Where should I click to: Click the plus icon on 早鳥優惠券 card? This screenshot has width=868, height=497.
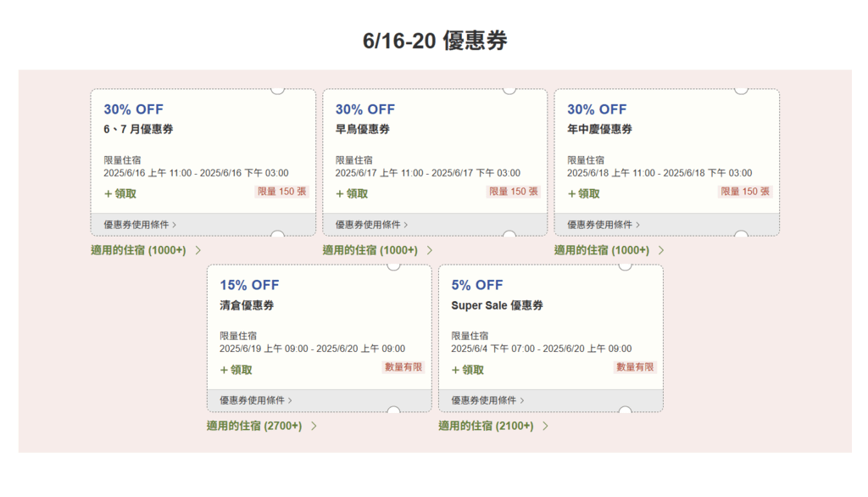(339, 194)
